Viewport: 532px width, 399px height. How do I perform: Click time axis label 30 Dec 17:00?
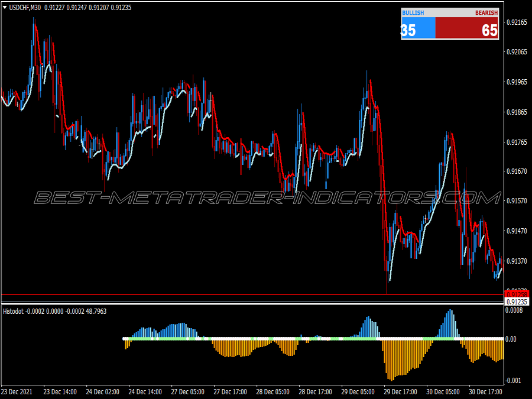[x=485, y=392]
